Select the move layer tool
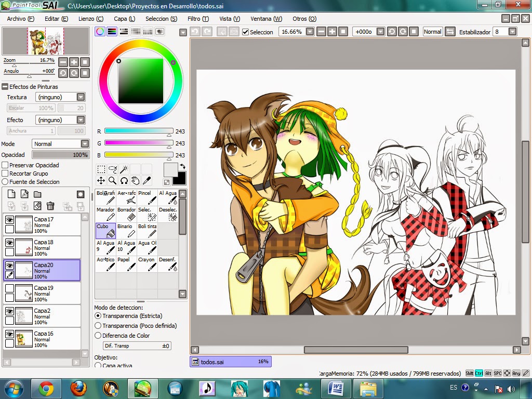 pos(101,180)
